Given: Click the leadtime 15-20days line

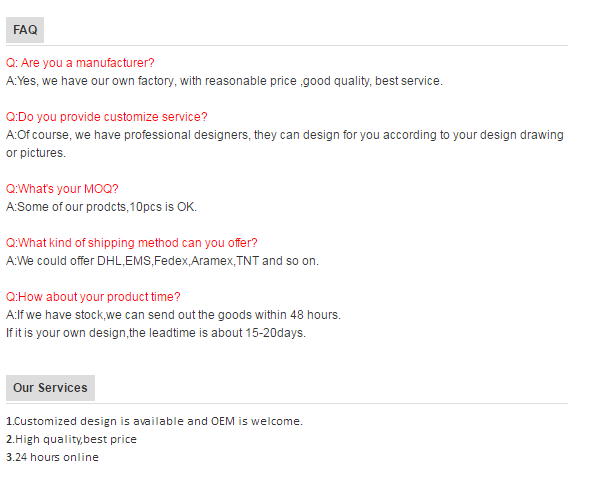Looking at the screenshot, I should pyautogui.click(x=156, y=333).
